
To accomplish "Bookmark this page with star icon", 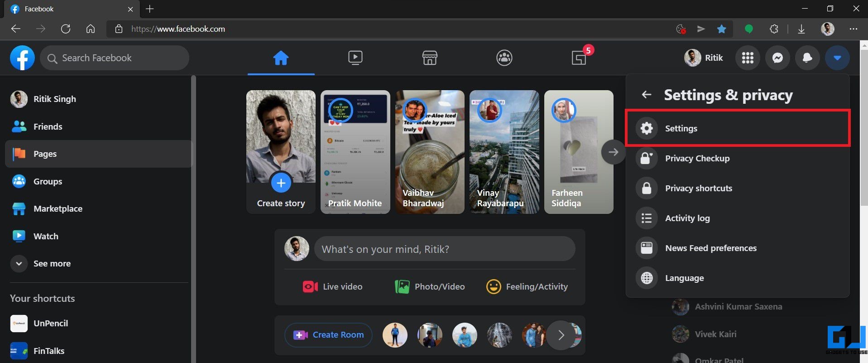I will (722, 29).
